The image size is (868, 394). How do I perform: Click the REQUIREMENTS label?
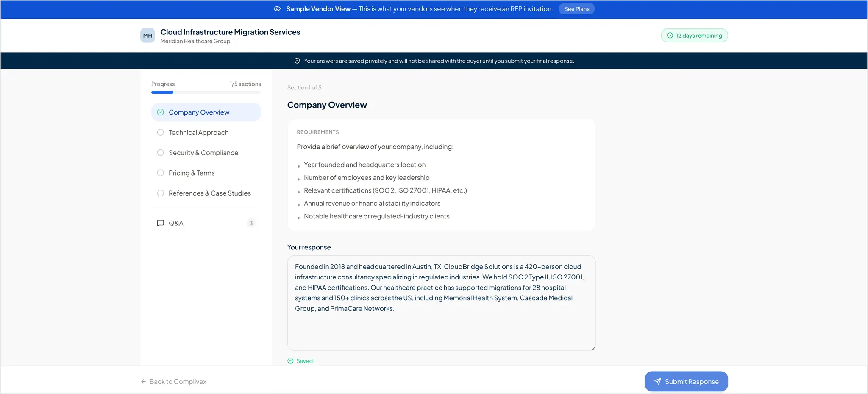318,132
